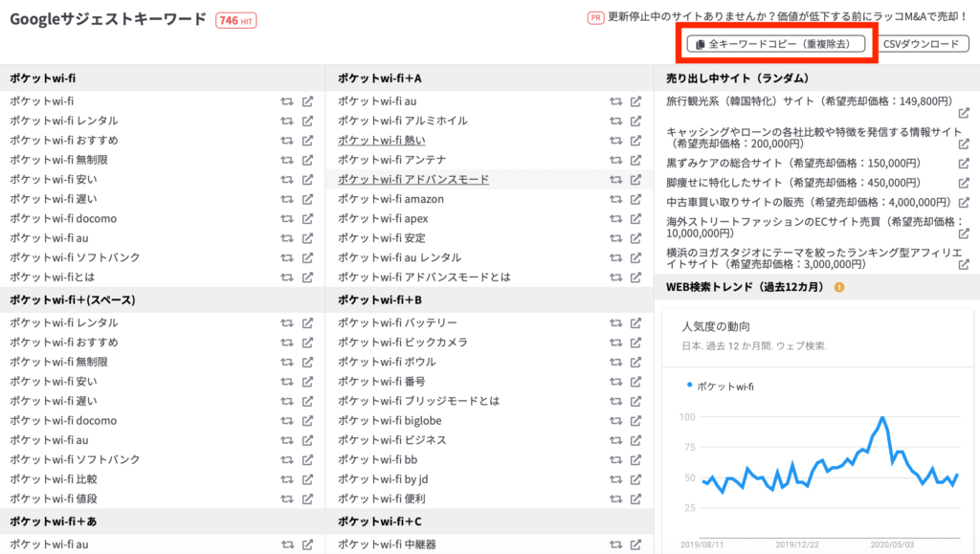Click the re-search icon for ポケットwi-fi アンテナ
The image size is (980, 554).
coord(615,160)
